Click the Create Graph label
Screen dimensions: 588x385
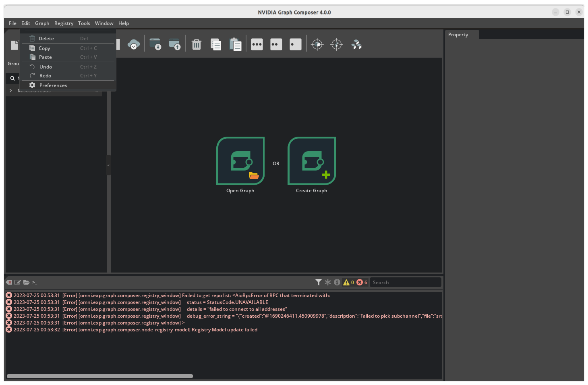click(312, 191)
